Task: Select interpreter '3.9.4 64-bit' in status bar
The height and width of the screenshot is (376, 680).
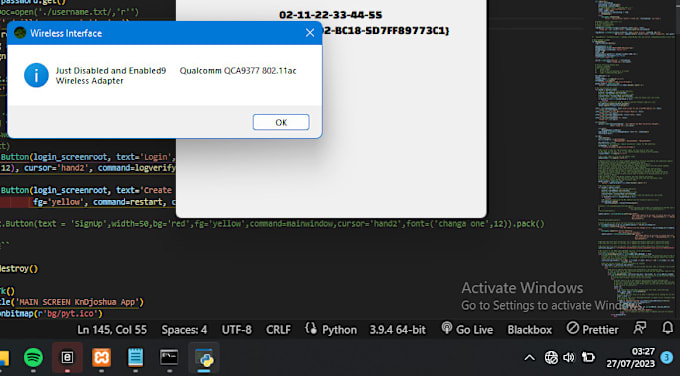Action: pos(398,330)
